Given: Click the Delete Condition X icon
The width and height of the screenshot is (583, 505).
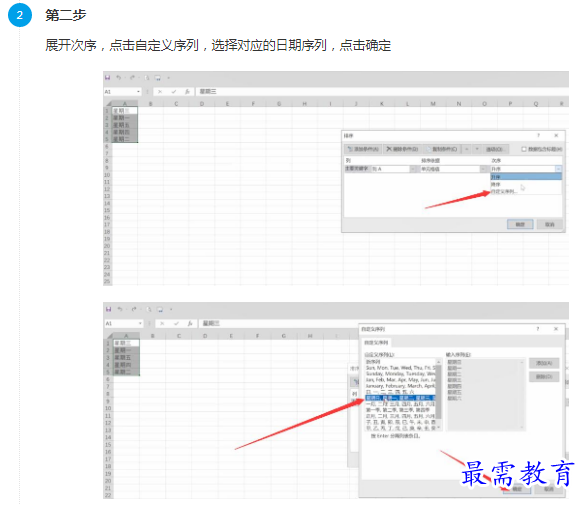Looking at the screenshot, I should pos(389,149).
